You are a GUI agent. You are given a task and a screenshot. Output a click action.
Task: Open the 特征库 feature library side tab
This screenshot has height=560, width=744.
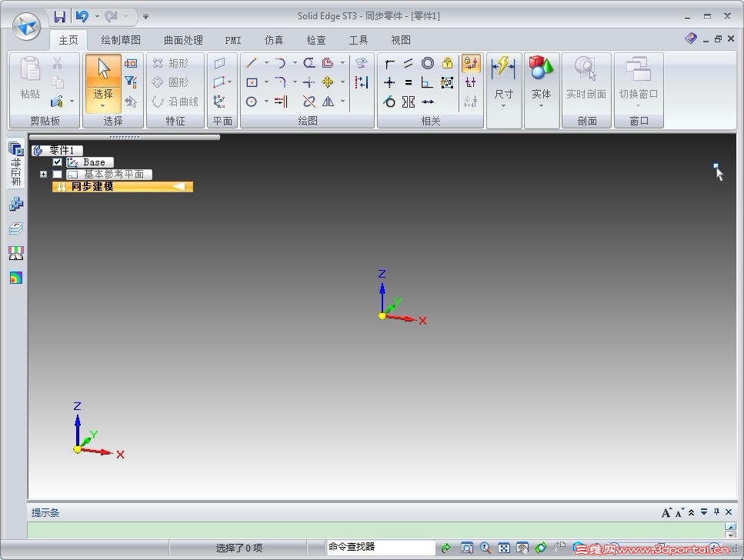pyautogui.click(x=15, y=164)
